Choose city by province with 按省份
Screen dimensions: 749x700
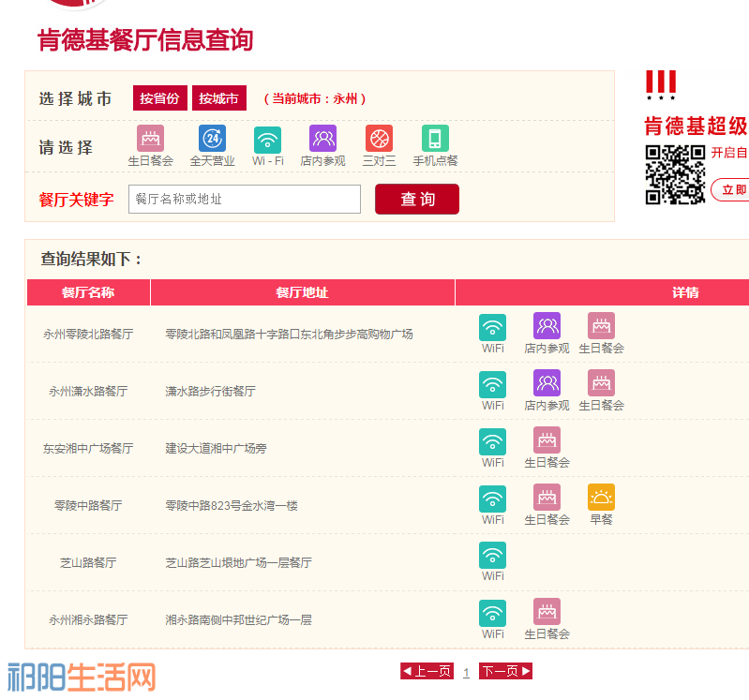[x=159, y=97]
